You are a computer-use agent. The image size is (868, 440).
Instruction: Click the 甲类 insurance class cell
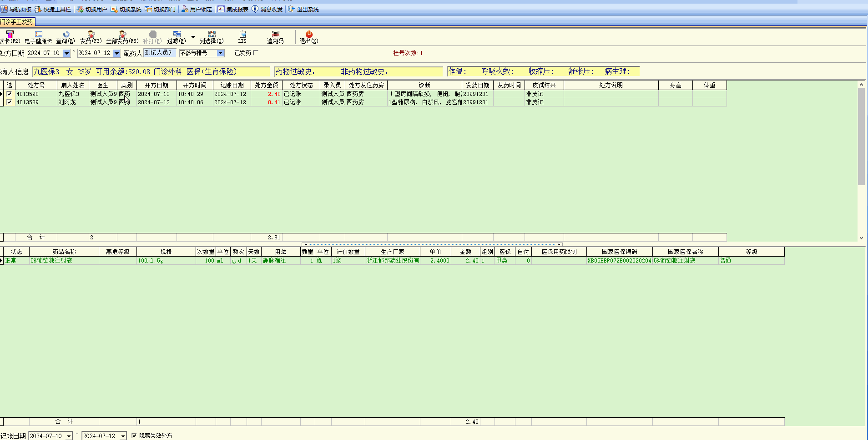point(505,261)
